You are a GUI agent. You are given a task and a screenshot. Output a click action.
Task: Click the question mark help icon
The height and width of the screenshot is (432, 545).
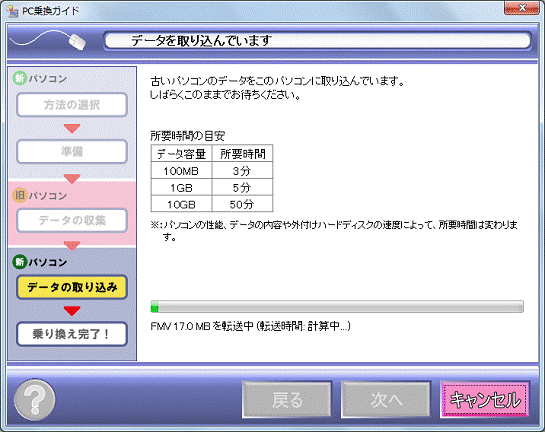tap(35, 400)
